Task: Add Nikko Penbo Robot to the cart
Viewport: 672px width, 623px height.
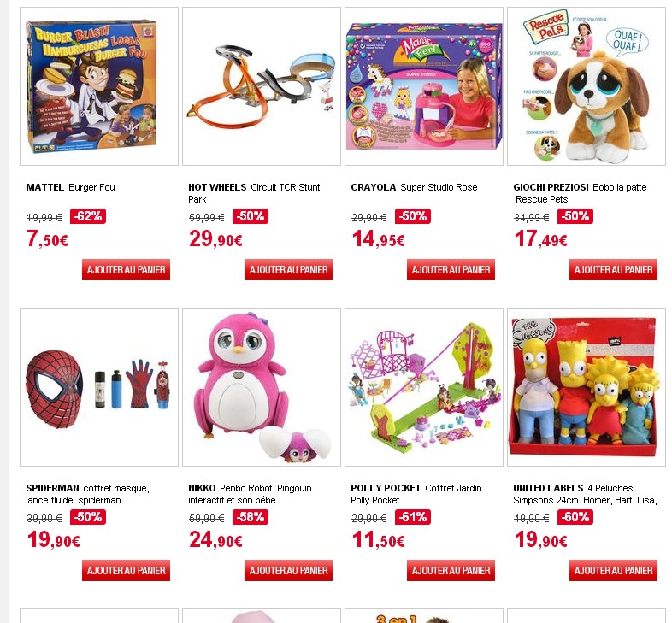Action: (x=288, y=570)
